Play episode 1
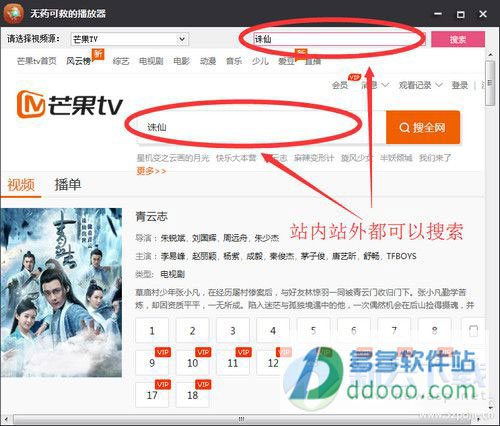The image size is (500, 426). pos(152,330)
